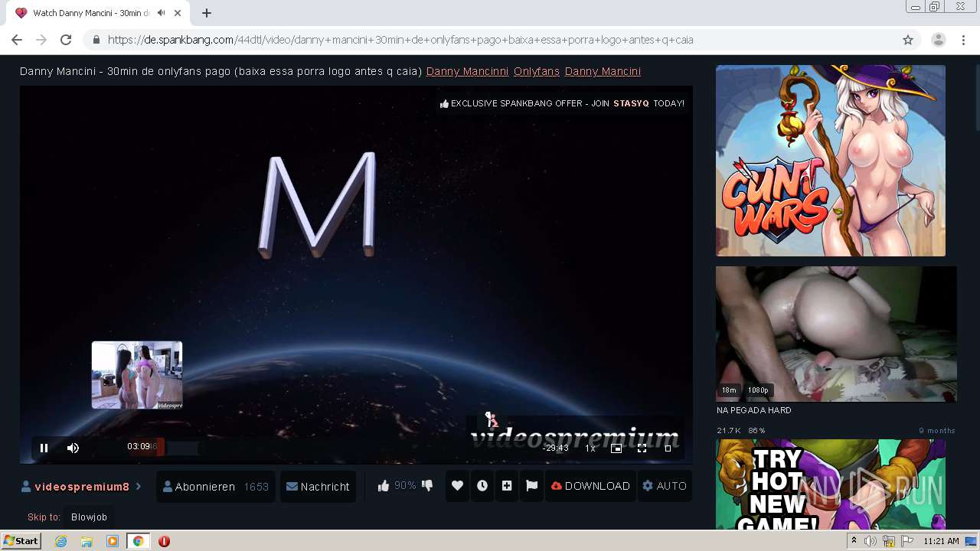
Task: Toggle theater mode square icon
Action: click(x=668, y=448)
